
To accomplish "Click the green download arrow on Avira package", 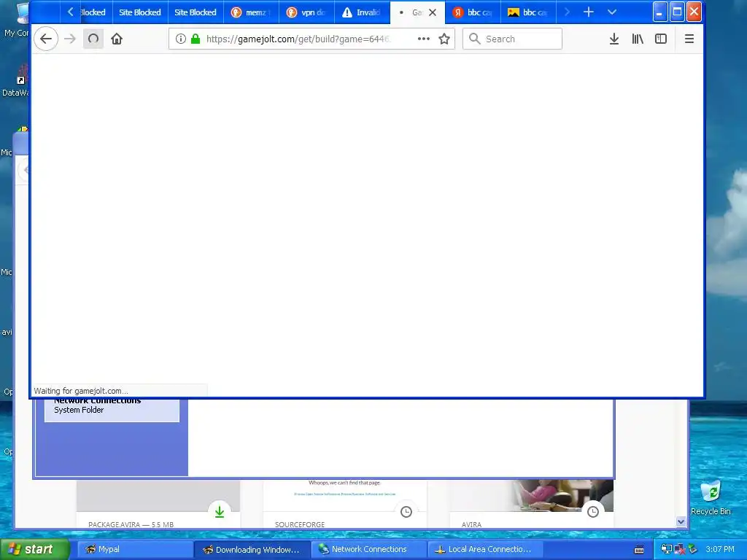I will pyautogui.click(x=219, y=512).
